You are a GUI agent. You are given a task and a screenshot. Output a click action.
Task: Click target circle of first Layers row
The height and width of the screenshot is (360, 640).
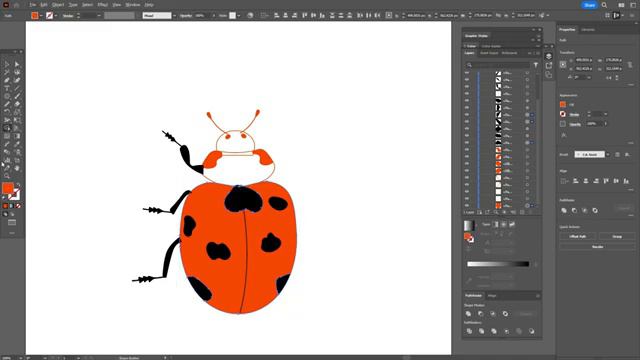coord(527,73)
